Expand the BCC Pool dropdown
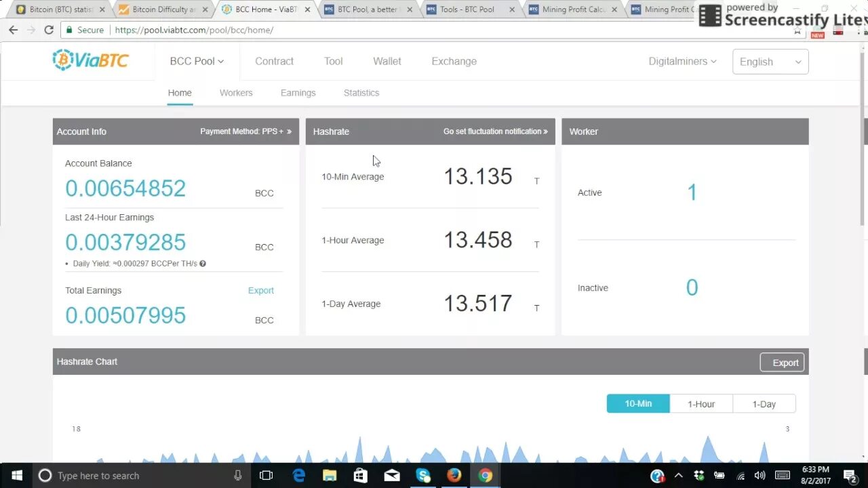The height and width of the screenshot is (488, 868). pos(197,61)
